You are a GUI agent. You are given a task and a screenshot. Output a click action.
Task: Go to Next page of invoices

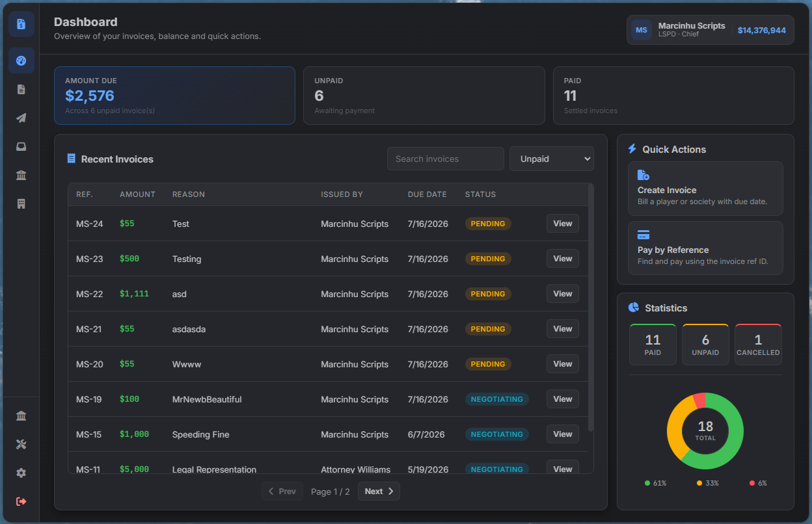[379, 491]
